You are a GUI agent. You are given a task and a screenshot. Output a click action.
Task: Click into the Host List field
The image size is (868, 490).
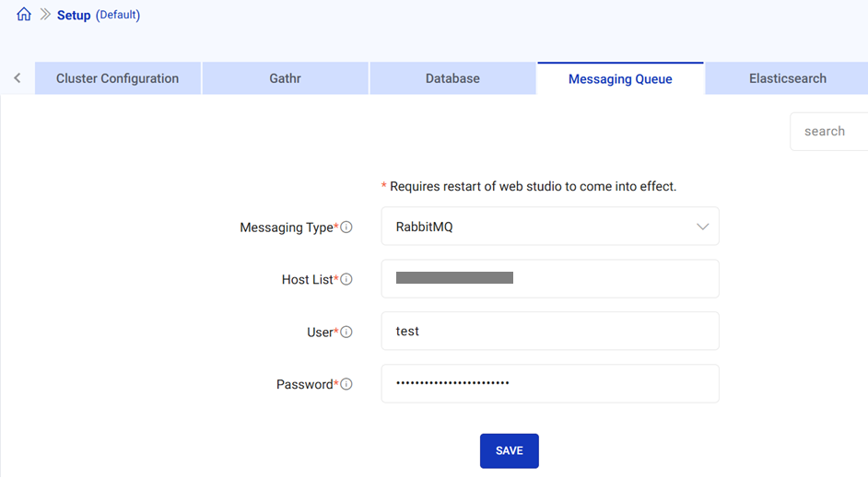tap(550, 279)
